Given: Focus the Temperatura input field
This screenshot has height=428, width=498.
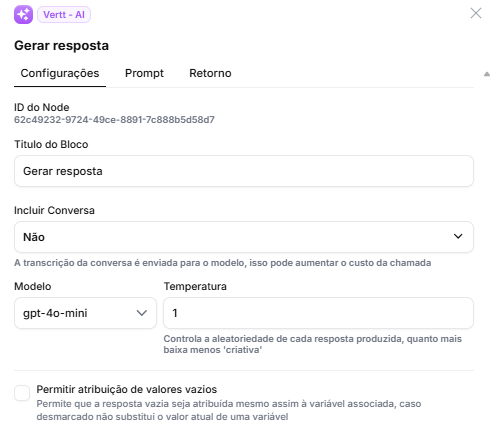Looking at the screenshot, I should click(318, 313).
